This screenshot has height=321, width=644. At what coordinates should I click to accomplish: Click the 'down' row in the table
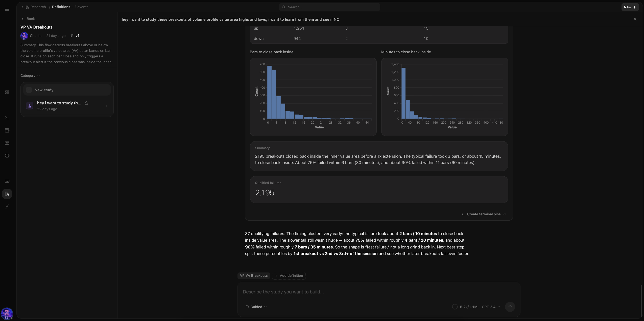[x=379, y=39]
